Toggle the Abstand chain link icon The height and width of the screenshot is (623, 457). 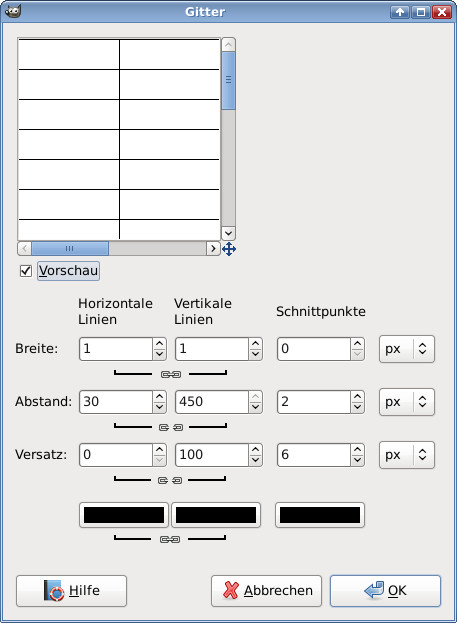coord(171,427)
